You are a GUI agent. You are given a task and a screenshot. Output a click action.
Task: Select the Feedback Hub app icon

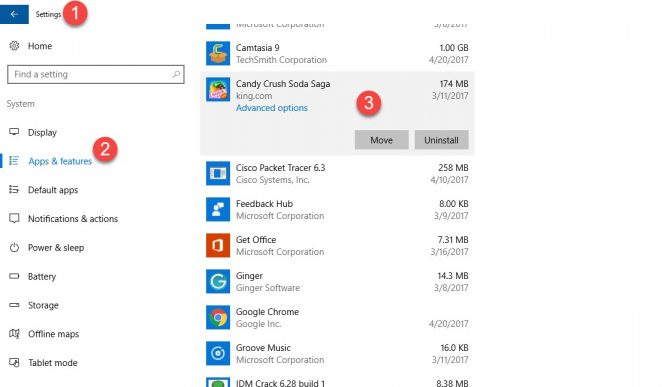click(218, 209)
